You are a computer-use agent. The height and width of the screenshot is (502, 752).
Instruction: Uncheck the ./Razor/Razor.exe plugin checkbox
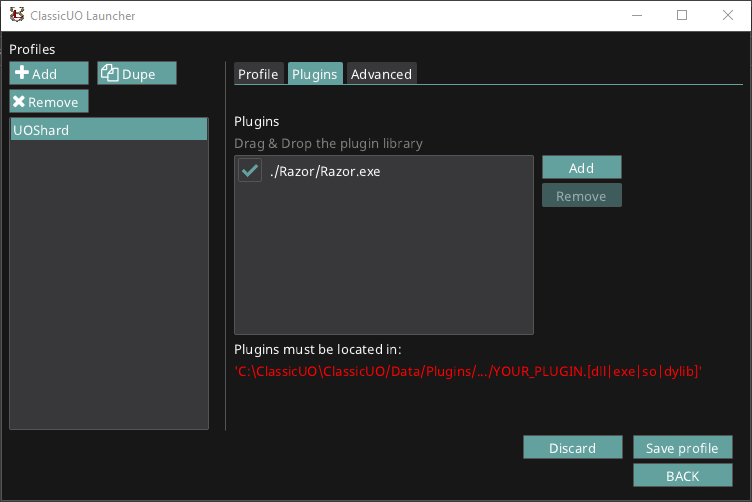coord(250,171)
